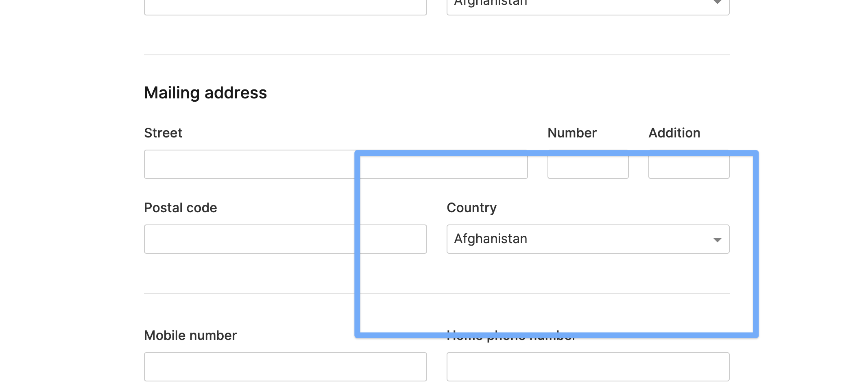Click the Postal code input field
The image size is (868, 392).
point(285,239)
